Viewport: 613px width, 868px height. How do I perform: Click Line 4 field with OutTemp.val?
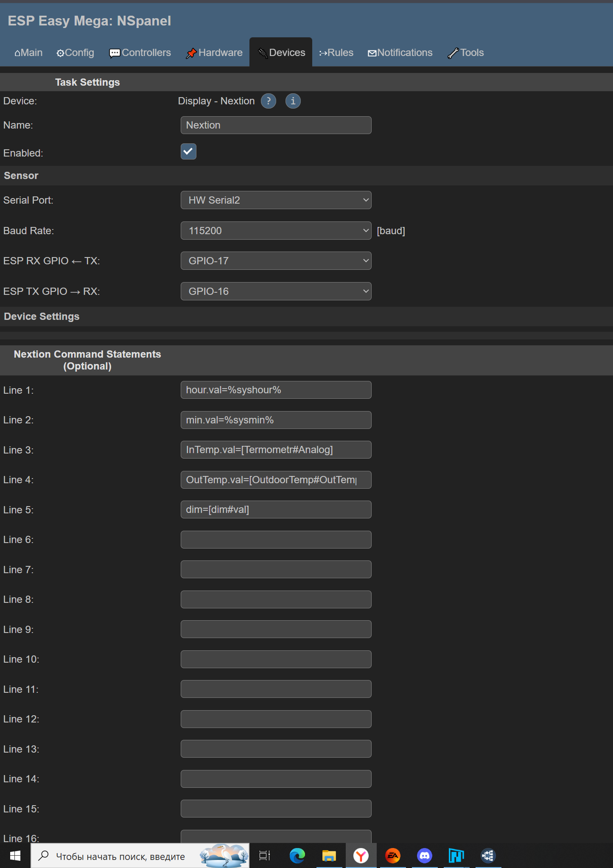(276, 480)
